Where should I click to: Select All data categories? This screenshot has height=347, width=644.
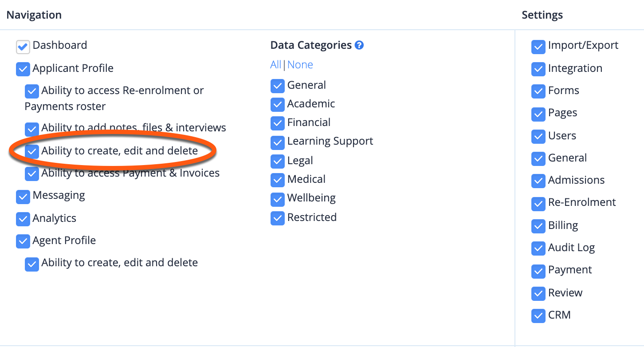(x=275, y=64)
